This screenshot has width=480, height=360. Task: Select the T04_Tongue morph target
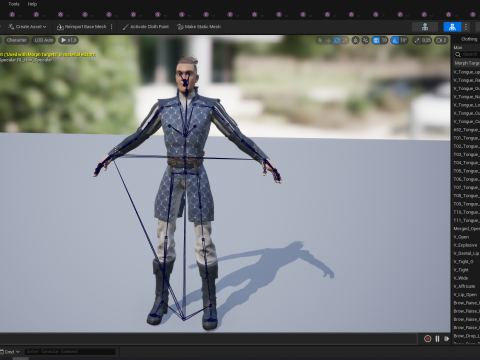tap(466, 163)
